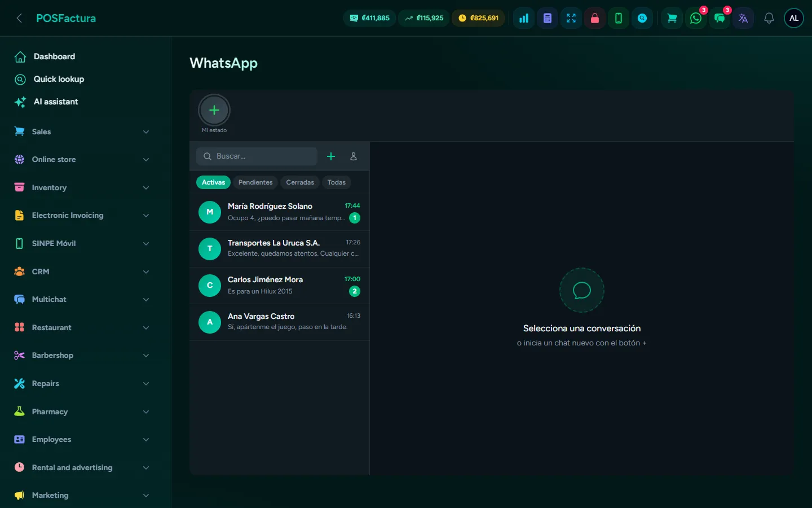Open Carlos Jiménez Mora conversation
812x508 pixels.
click(x=280, y=286)
